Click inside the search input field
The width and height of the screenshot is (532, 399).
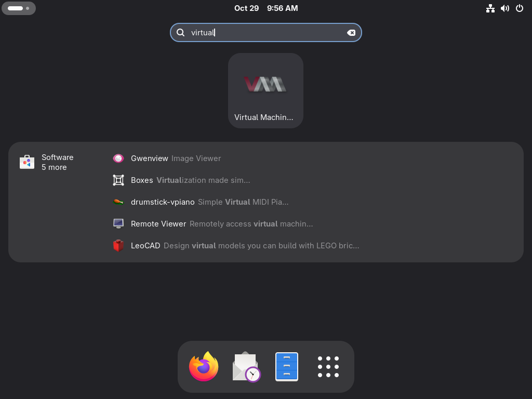[x=260, y=32]
